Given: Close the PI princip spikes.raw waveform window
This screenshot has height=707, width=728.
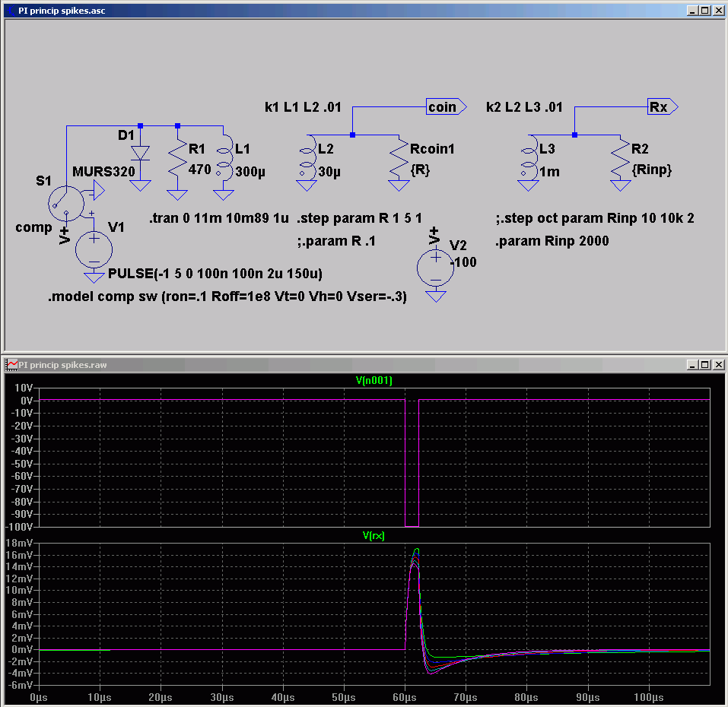Looking at the screenshot, I should (717, 366).
